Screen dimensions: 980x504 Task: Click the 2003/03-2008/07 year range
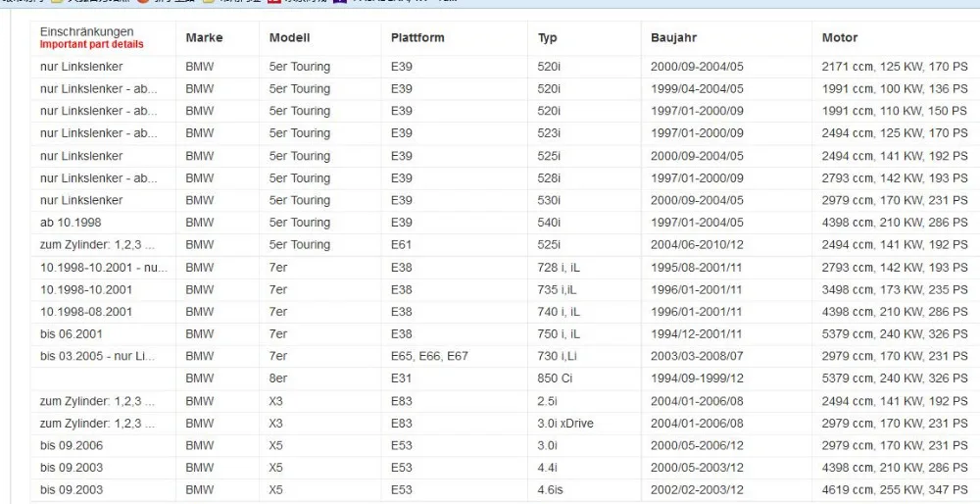pyautogui.click(x=697, y=356)
